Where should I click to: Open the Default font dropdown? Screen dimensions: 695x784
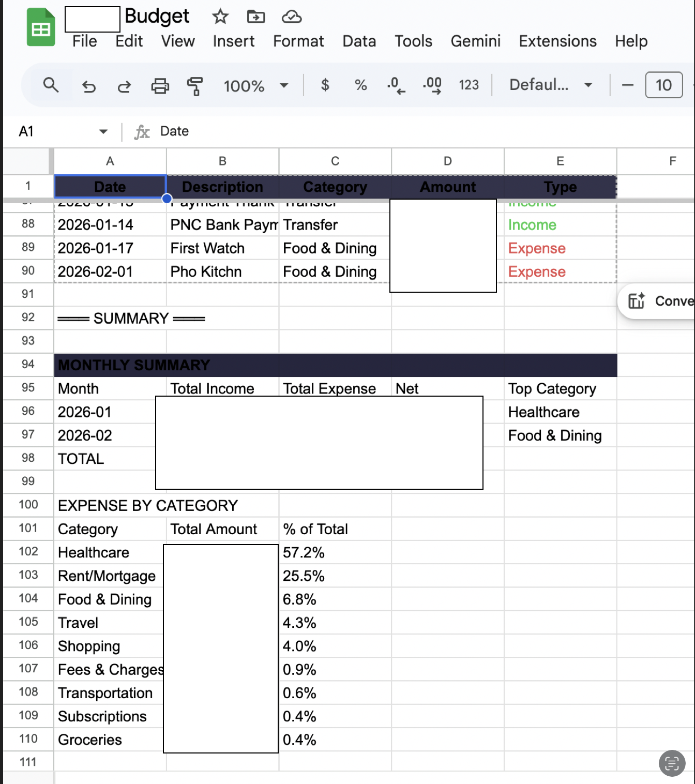[x=551, y=85]
